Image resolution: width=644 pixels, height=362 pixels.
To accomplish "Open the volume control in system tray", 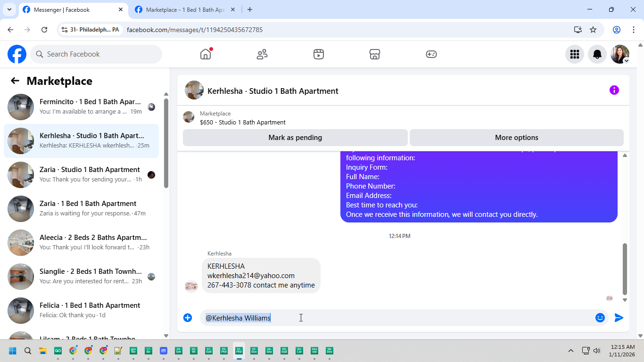I will (x=597, y=351).
